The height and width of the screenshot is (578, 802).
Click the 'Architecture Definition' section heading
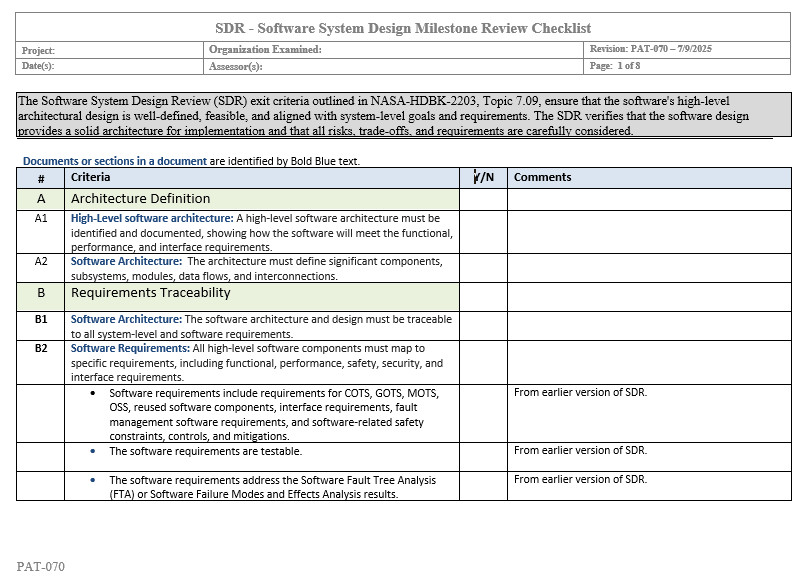pos(140,198)
